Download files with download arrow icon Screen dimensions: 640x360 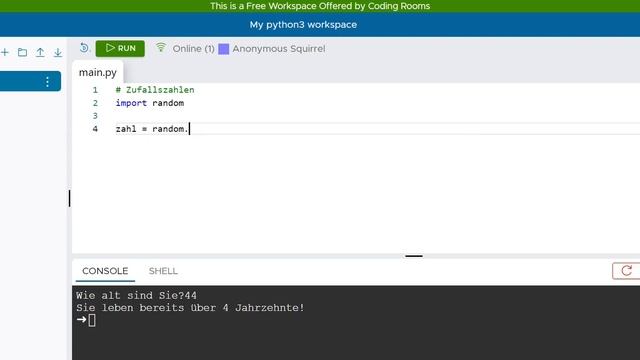coord(58,52)
